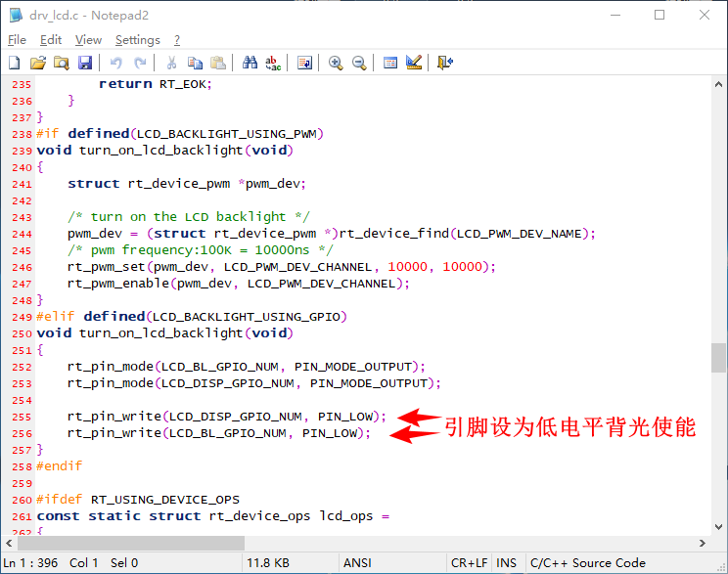
Task: Click the Exit door icon
Action: (445, 63)
